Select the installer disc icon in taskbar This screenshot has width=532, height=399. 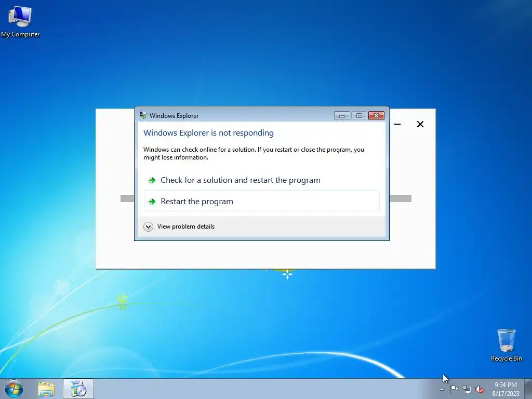pos(78,389)
